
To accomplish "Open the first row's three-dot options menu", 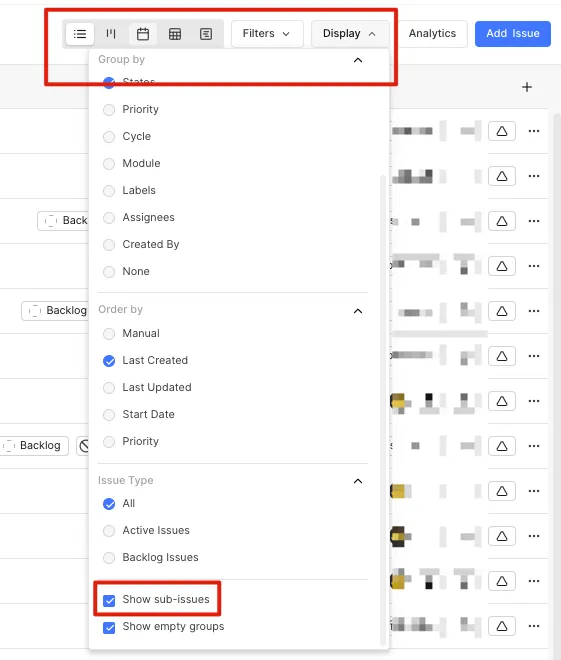I will (534, 131).
